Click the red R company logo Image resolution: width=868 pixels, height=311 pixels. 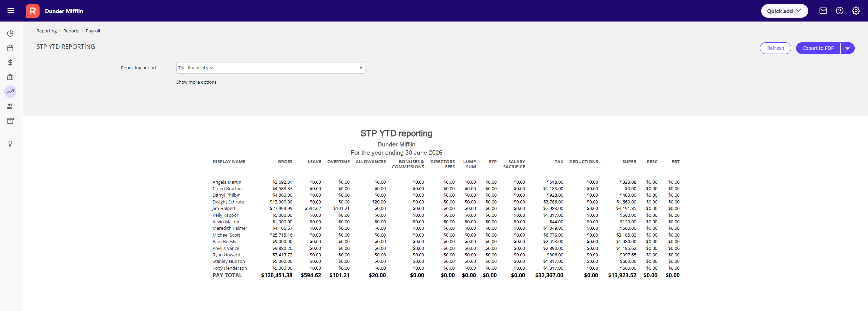pos(33,11)
